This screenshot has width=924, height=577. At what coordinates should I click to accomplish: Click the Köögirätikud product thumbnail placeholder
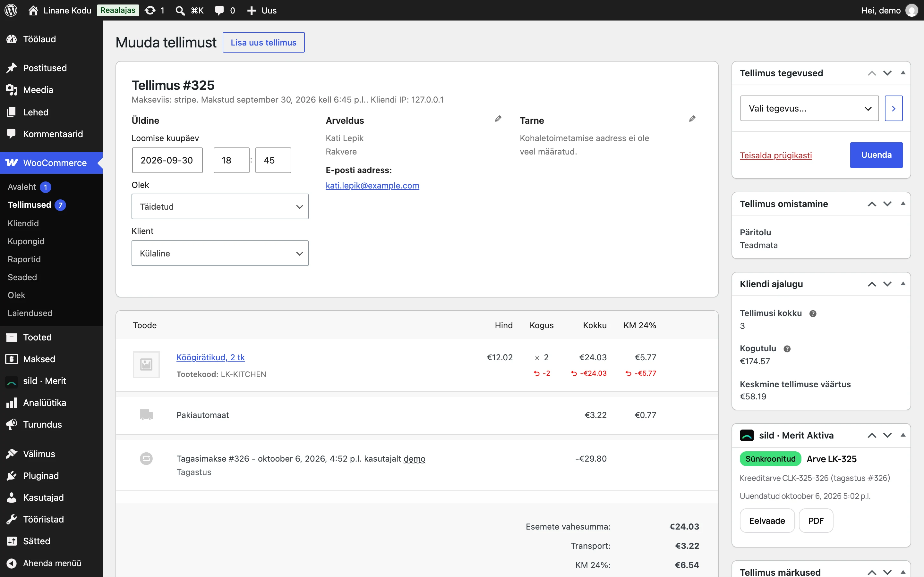click(146, 364)
